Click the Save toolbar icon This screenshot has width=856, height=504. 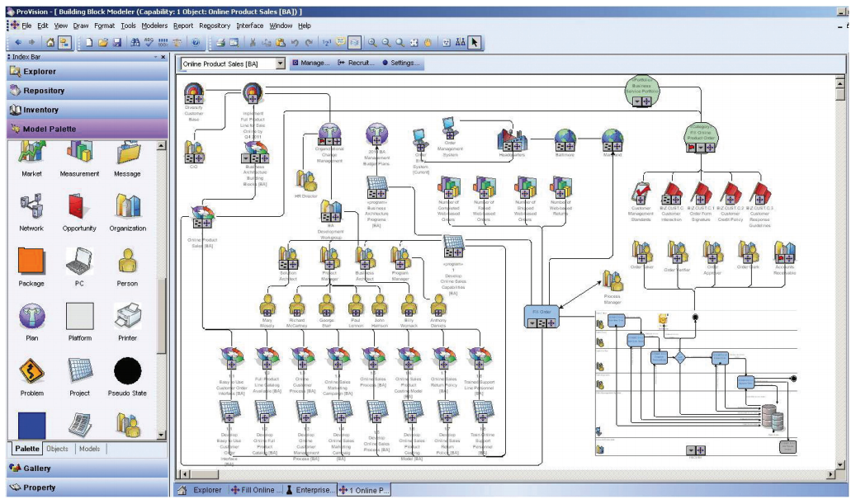[118, 42]
